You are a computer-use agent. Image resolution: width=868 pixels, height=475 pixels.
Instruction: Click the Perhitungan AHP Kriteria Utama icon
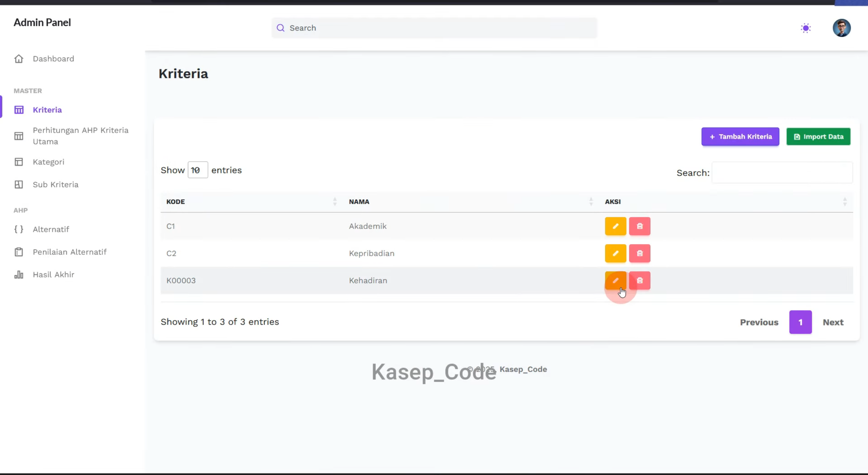(x=19, y=136)
